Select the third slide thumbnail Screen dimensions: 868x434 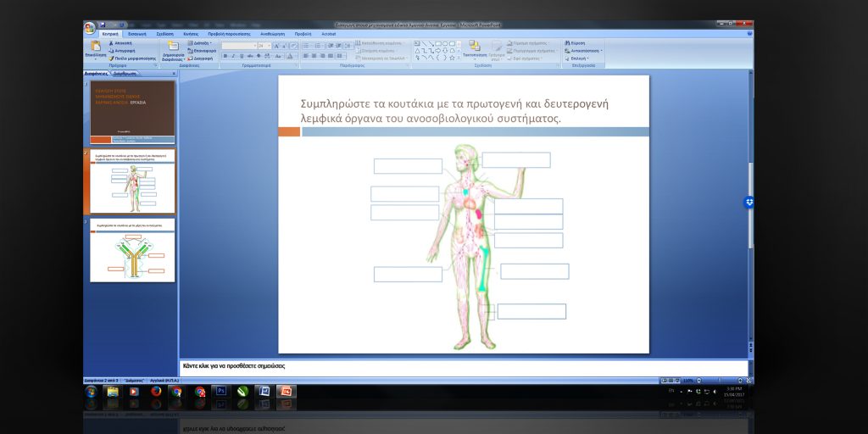coord(132,251)
